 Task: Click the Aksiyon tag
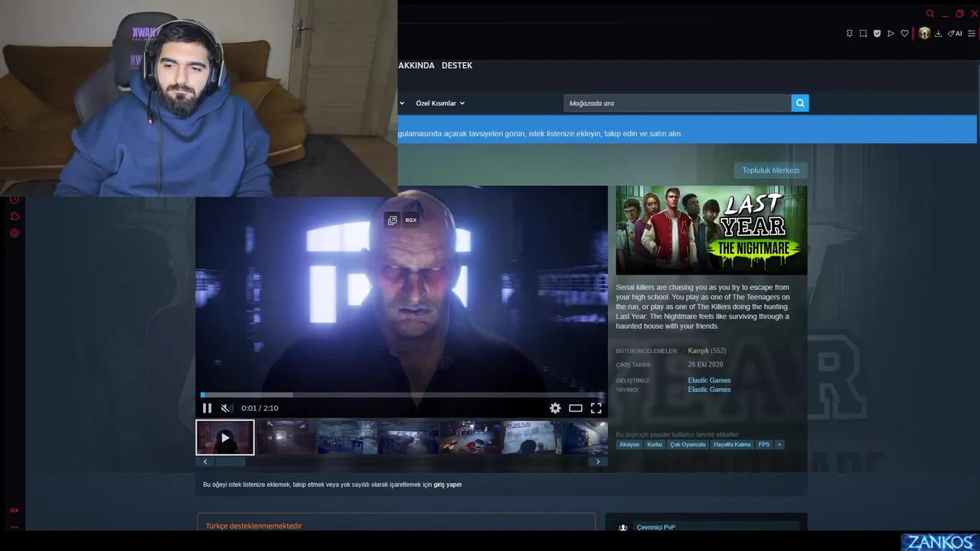pyautogui.click(x=629, y=445)
